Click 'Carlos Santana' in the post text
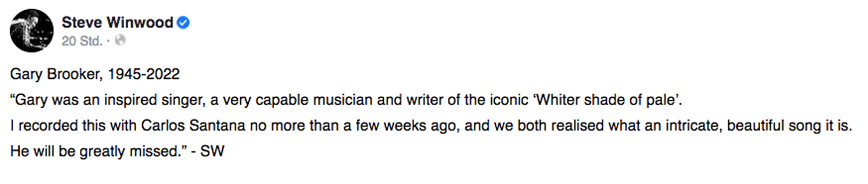Image resolution: width=868 pixels, height=184 pixels. pos(193,126)
